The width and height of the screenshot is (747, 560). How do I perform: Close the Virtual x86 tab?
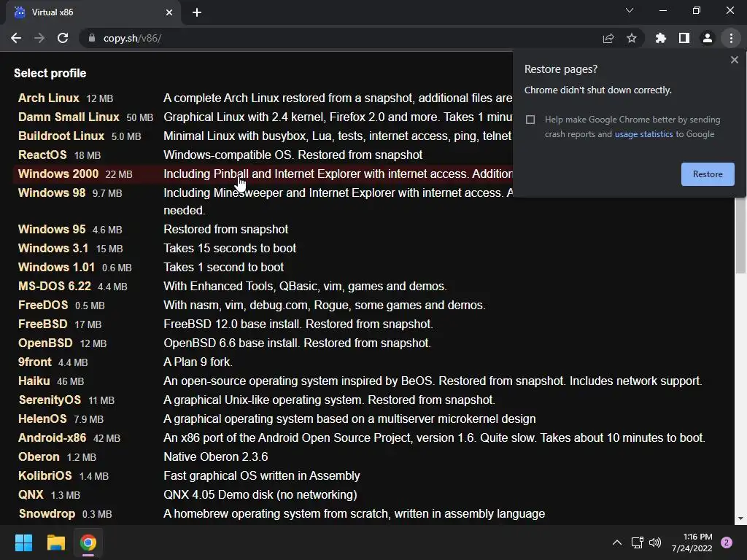click(169, 12)
